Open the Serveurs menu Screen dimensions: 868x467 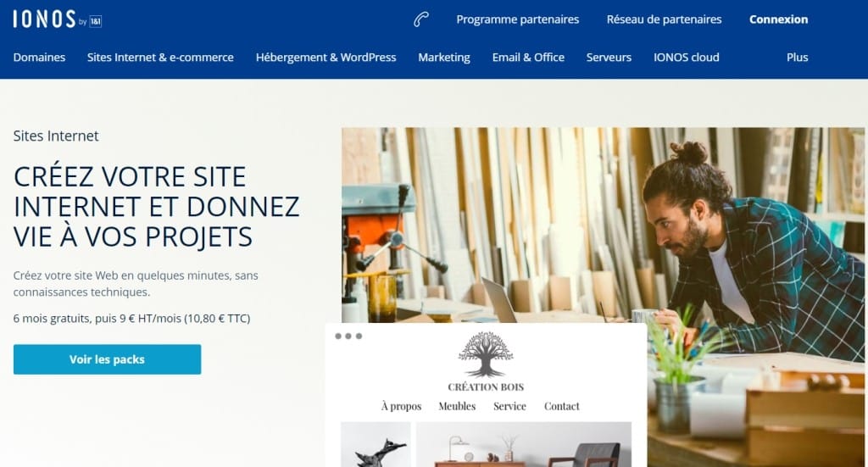(609, 58)
